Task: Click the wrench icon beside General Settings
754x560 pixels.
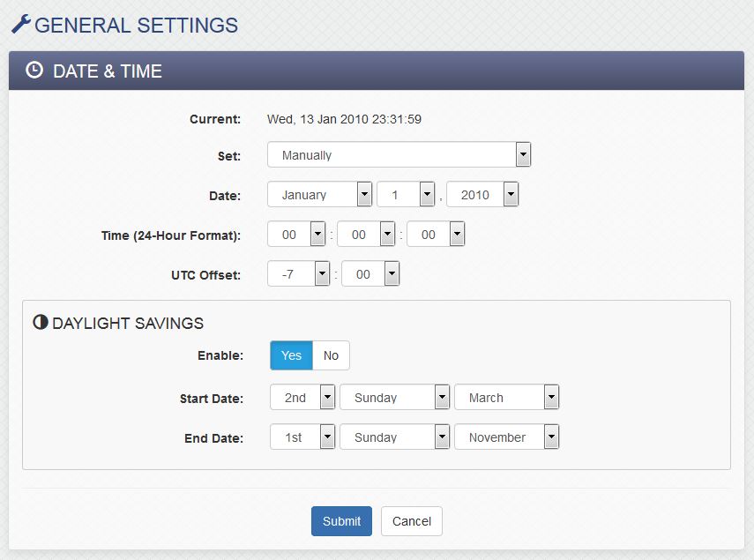Action: tap(24, 24)
